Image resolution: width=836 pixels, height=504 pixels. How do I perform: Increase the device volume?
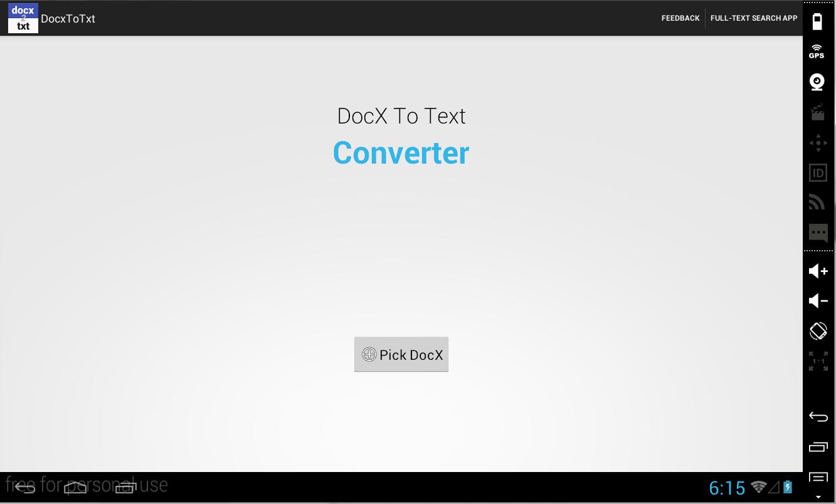pos(818,270)
